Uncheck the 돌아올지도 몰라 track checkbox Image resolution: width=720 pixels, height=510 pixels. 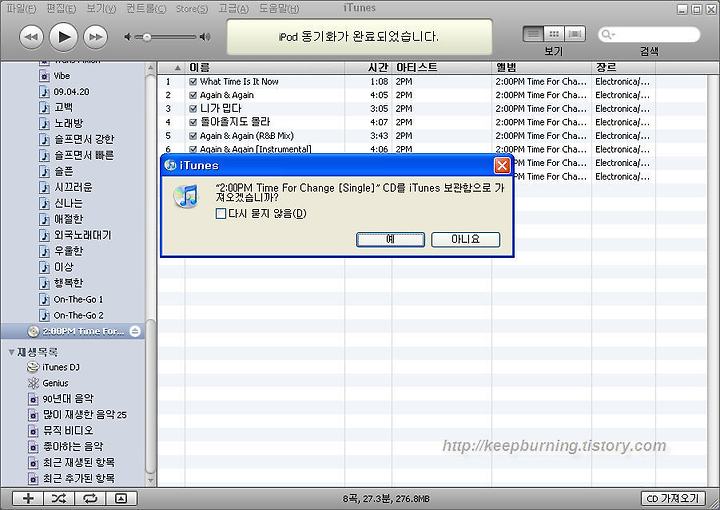pos(193,123)
